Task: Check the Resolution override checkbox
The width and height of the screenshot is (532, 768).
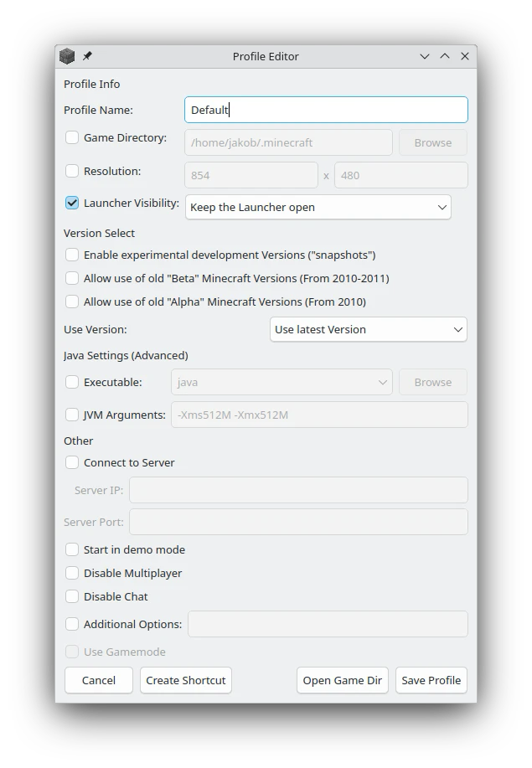Action: click(72, 171)
